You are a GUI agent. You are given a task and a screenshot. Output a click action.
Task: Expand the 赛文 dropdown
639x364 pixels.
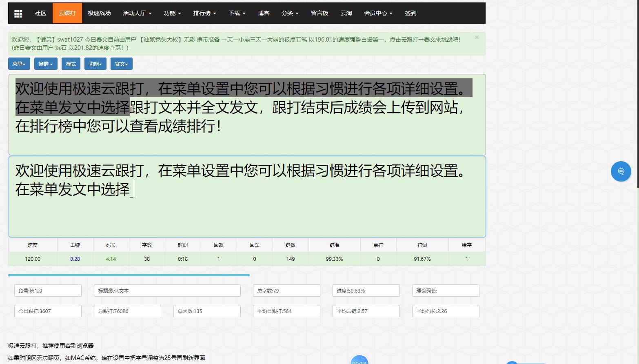tap(121, 64)
